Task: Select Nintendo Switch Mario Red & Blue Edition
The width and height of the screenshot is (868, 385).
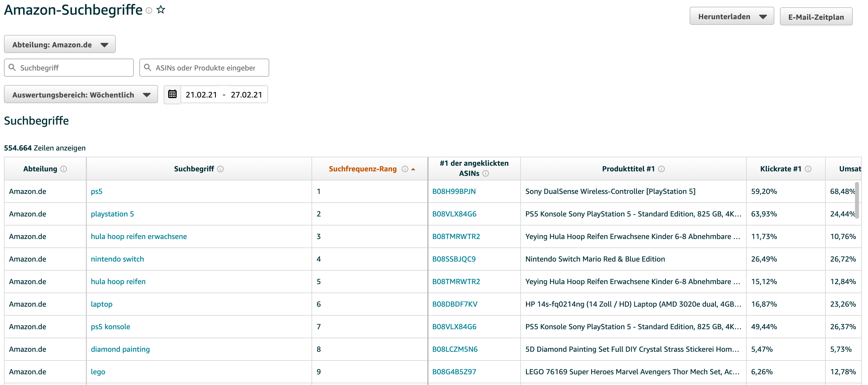Action: (x=595, y=259)
